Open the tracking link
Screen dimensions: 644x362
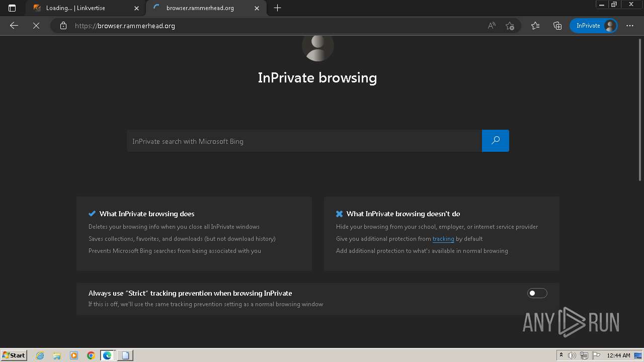click(x=443, y=239)
